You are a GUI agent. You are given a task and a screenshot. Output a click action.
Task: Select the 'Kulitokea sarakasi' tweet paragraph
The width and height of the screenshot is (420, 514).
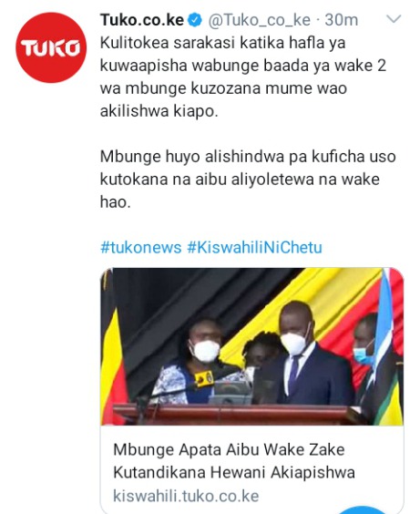pos(243,77)
